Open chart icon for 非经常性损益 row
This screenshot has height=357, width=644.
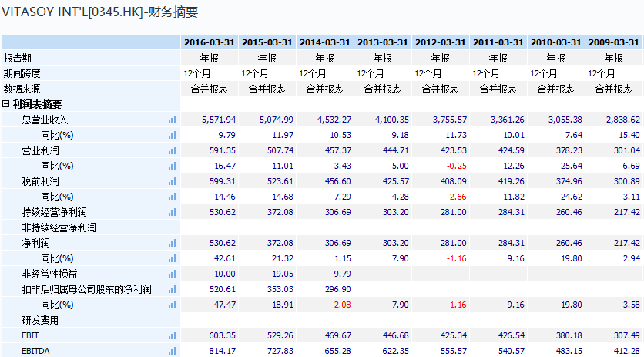point(173,274)
